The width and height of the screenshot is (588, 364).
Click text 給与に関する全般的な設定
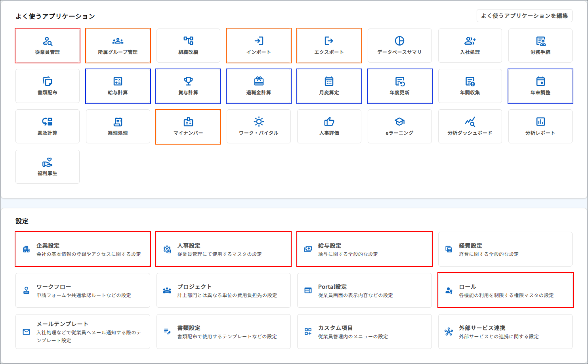(348, 254)
